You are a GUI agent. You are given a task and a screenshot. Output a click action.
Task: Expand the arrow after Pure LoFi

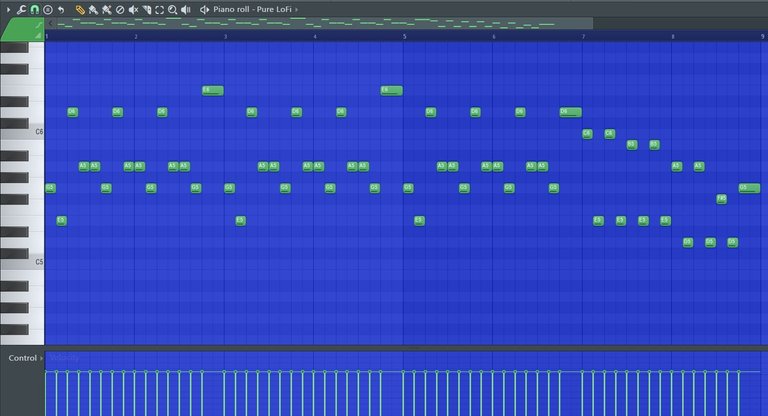point(296,9)
